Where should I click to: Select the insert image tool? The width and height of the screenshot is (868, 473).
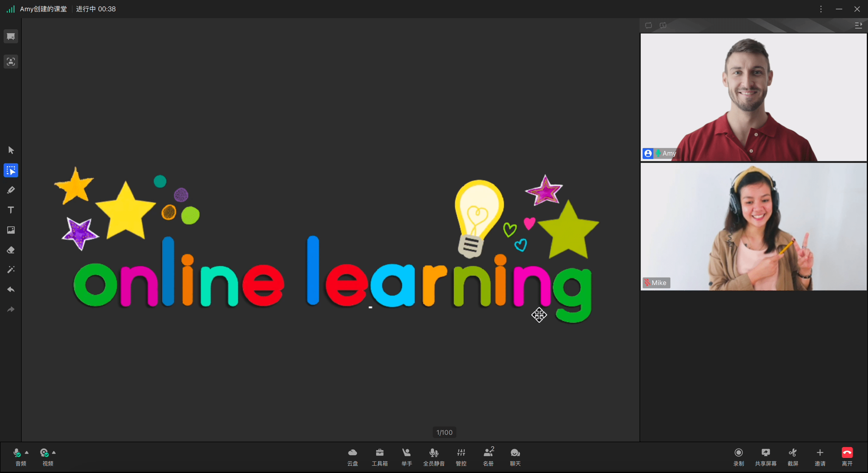pyautogui.click(x=11, y=230)
